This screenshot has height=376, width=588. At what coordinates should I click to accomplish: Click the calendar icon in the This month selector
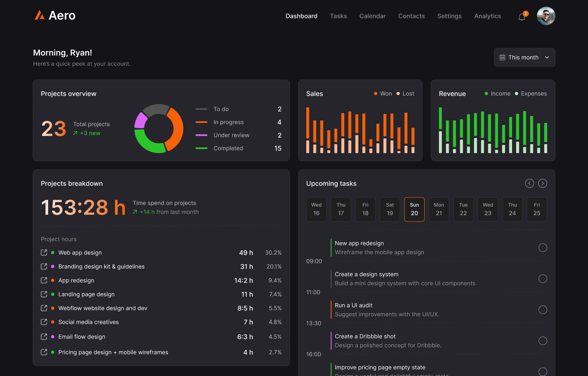point(503,57)
